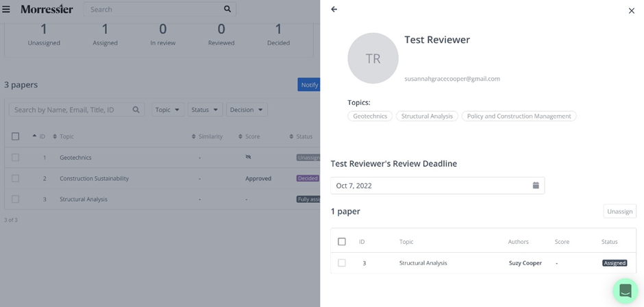
Task: Click the back arrow in reviewer panel
Action: (334, 10)
